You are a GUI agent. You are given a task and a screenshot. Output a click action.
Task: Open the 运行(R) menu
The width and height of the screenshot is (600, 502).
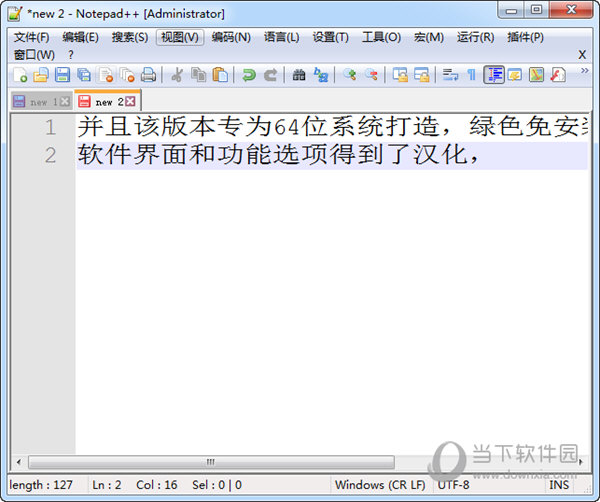click(x=476, y=37)
